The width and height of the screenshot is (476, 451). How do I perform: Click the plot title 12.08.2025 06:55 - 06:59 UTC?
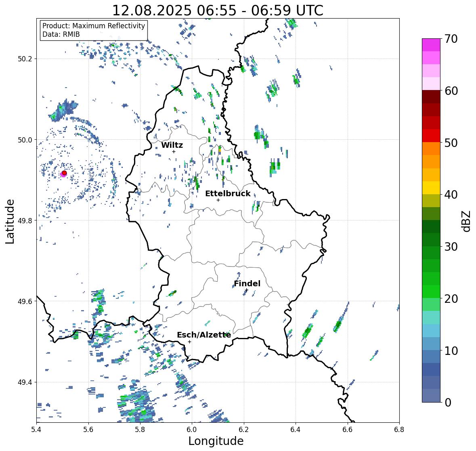[218, 10]
